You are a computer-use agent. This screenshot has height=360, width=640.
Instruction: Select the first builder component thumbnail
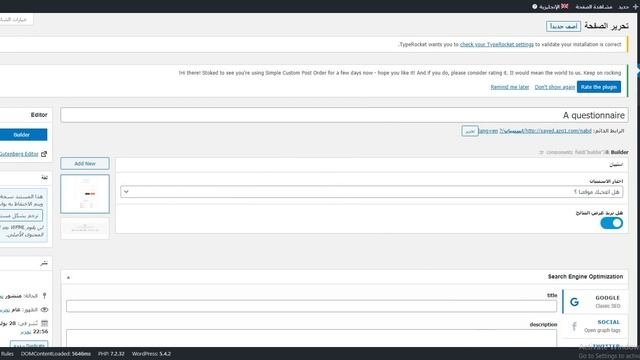pyautogui.click(x=85, y=194)
